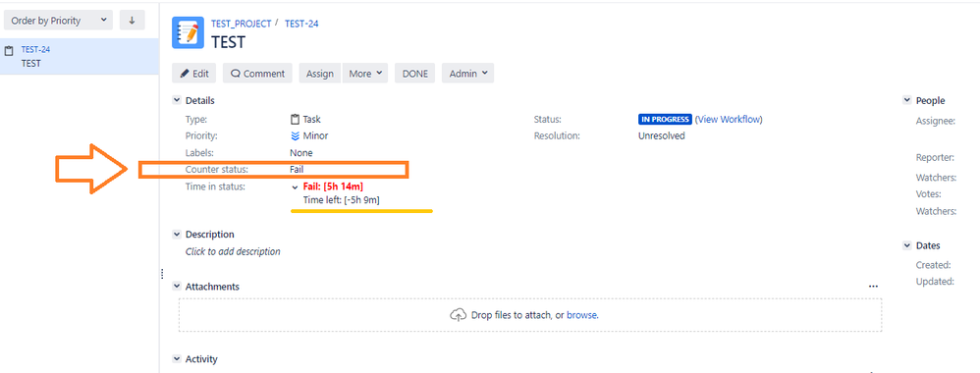This screenshot has width=980, height=373.
Task: Click the Assign button
Action: 320,73
